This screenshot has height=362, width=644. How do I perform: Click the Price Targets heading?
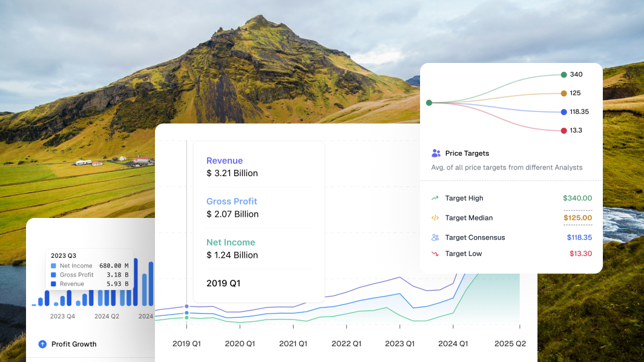467,153
